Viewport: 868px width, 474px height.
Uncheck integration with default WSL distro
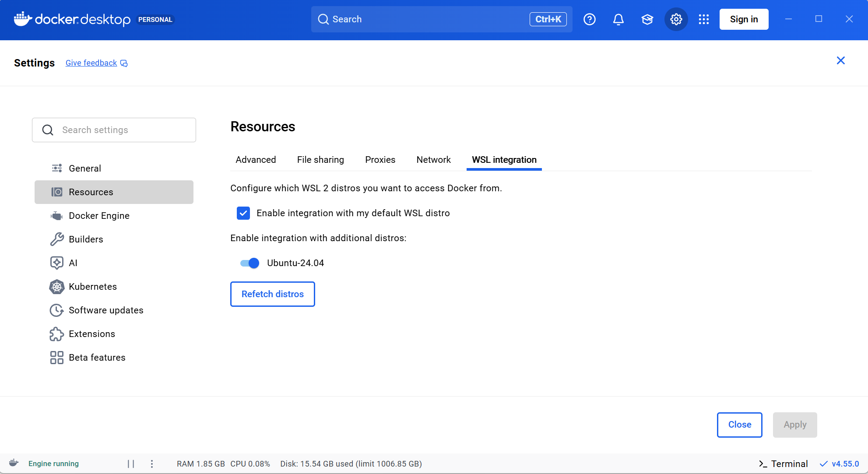pyautogui.click(x=243, y=213)
